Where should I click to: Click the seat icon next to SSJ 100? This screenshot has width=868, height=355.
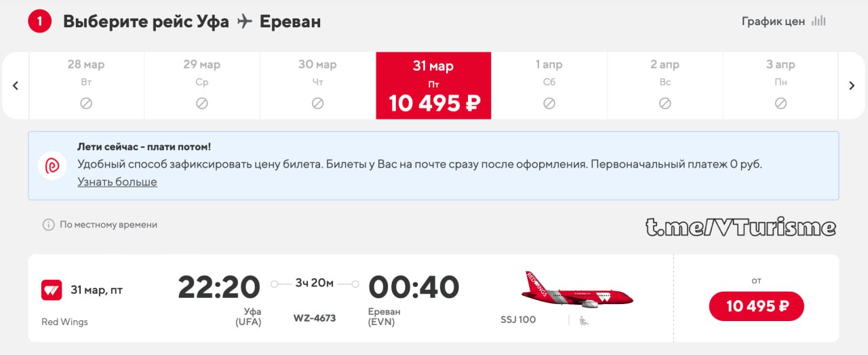pyautogui.click(x=583, y=320)
